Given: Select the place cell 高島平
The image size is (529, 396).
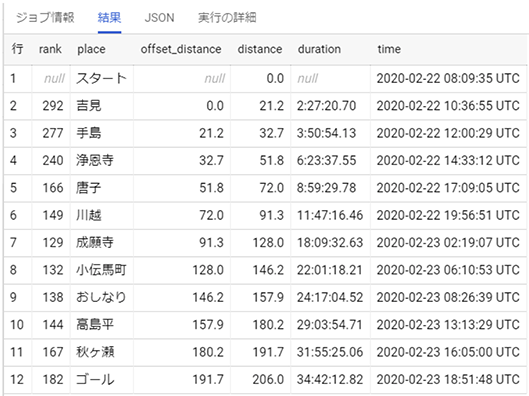Looking at the screenshot, I should [x=95, y=324].
